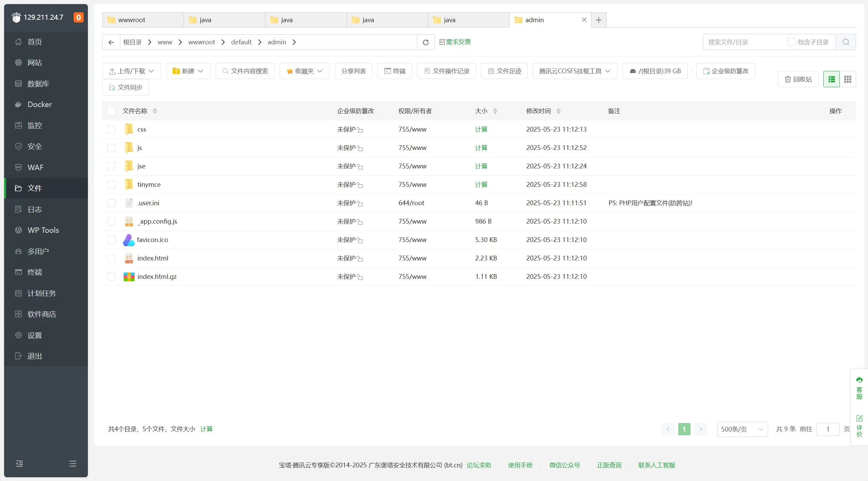Image resolution: width=868 pixels, height=481 pixels.
Task: Click the search magnifier button
Action: coord(846,42)
